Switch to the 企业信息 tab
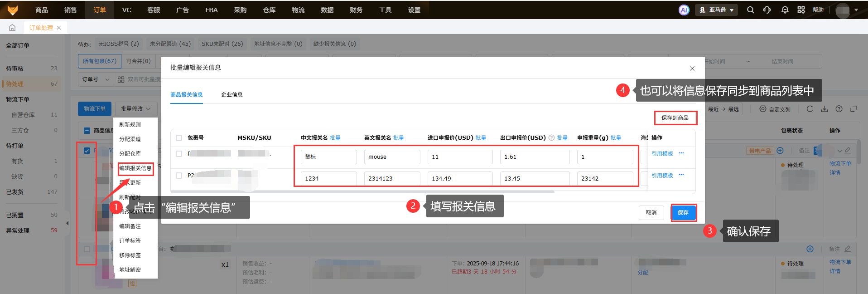Viewport: 868px width, 294px height. [231, 95]
